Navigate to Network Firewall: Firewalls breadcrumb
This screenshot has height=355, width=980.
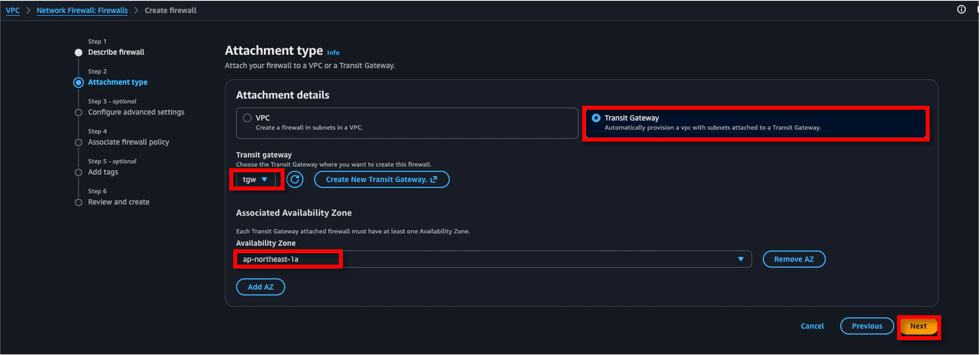point(82,10)
